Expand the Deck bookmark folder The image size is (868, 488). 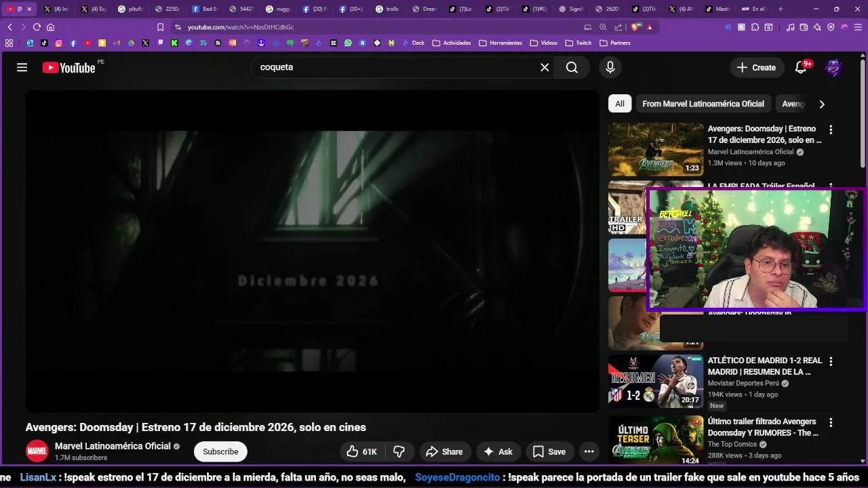pos(413,43)
